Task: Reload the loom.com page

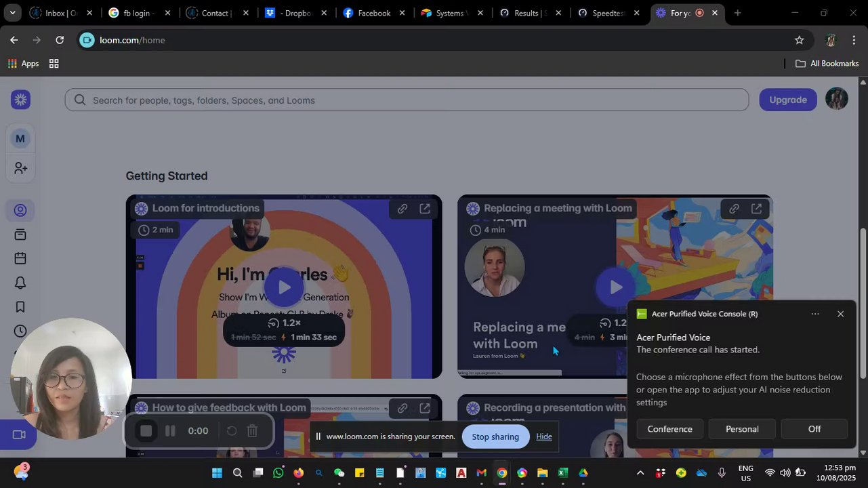Action: coord(60,40)
